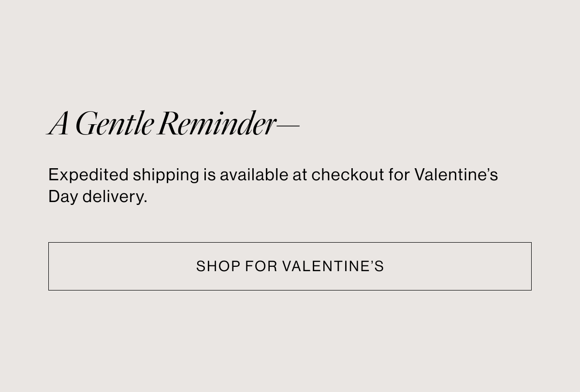The height and width of the screenshot is (392, 580).
Task: Click the top border line of the shop button
Action: [x=290, y=243]
